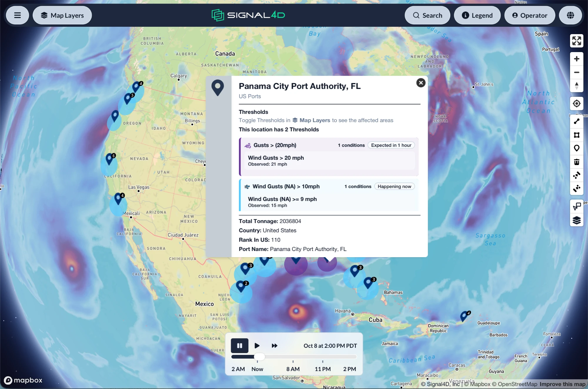Click the Signal4D logo
588x389 pixels.
(x=248, y=15)
